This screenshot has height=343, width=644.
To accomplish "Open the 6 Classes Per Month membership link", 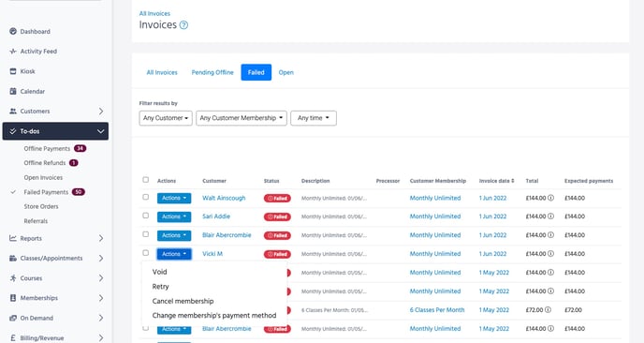I will [x=437, y=309].
